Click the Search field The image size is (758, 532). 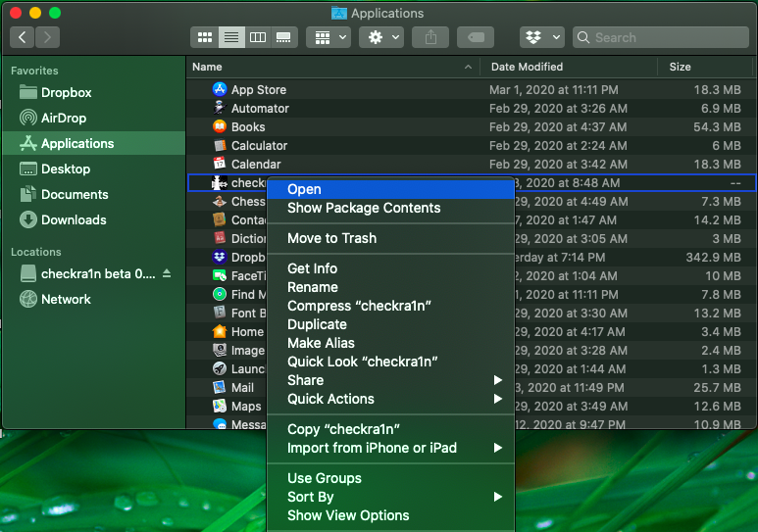662,37
